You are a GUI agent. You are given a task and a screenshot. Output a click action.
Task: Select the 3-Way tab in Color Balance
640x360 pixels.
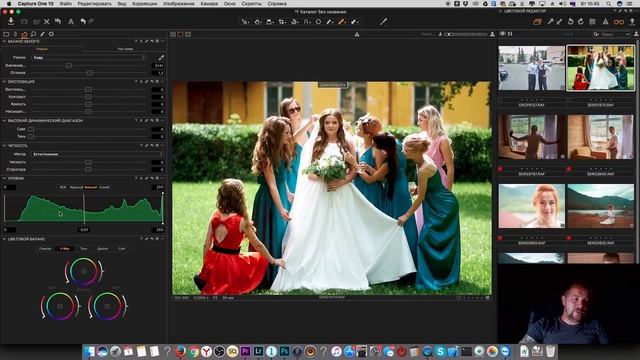click(x=64, y=248)
